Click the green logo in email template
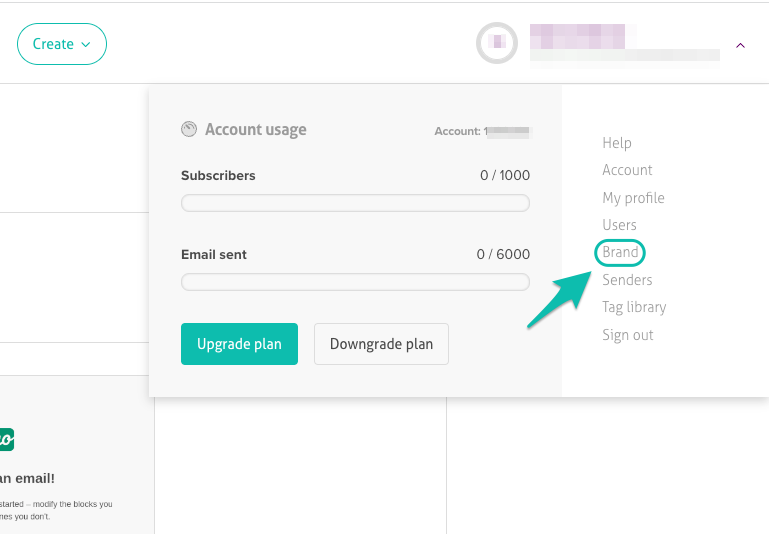Image resolution: width=769 pixels, height=534 pixels. pyautogui.click(x=6, y=439)
